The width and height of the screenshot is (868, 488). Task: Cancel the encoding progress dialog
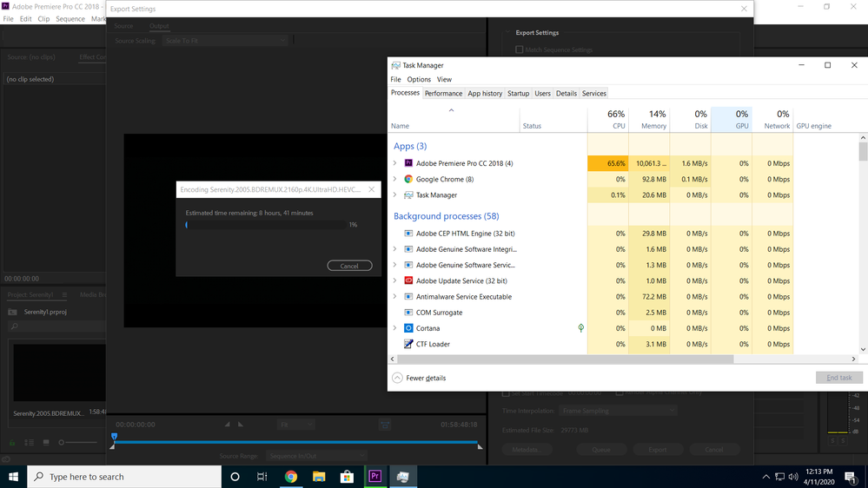click(x=349, y=266)
